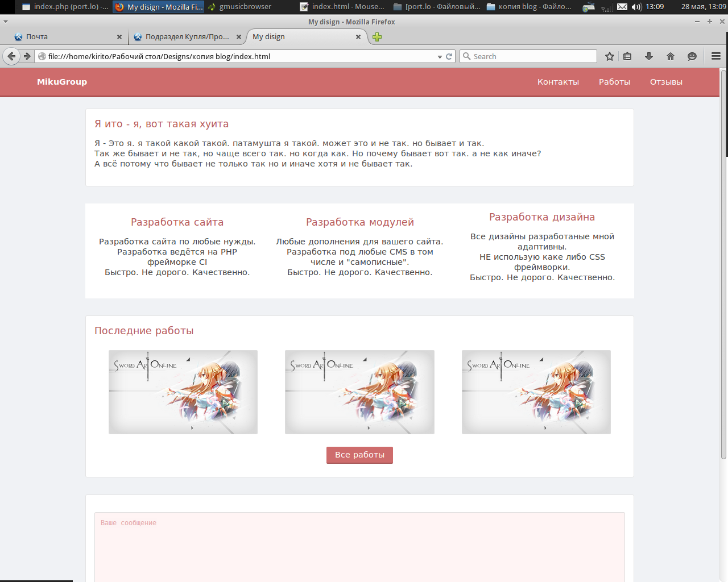Viewport: 728px width, 582px height.
Task: Switch to копия blog file manager window
Action: coord(529,7)
